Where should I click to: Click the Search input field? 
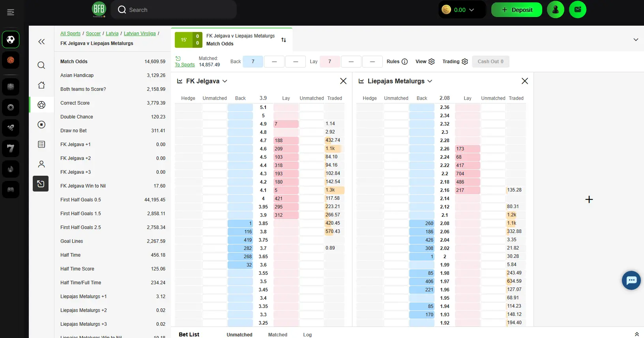coord(174,9)
